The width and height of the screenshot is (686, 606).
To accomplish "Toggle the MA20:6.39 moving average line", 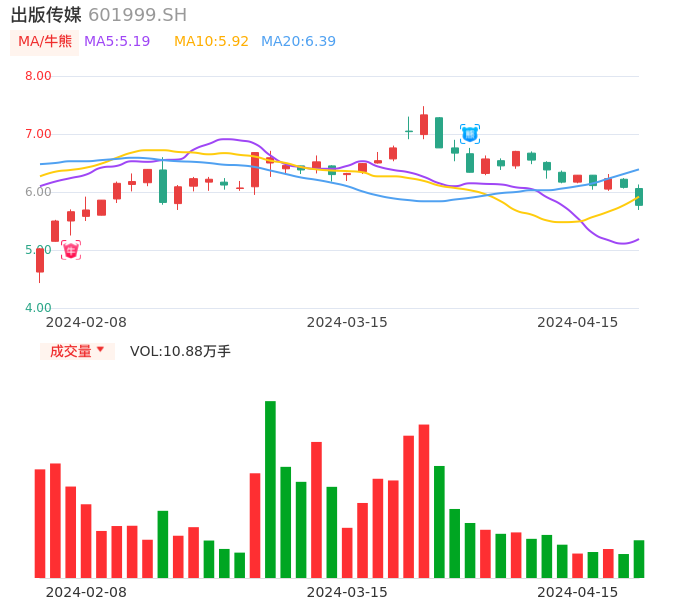I will click(298, 42).
